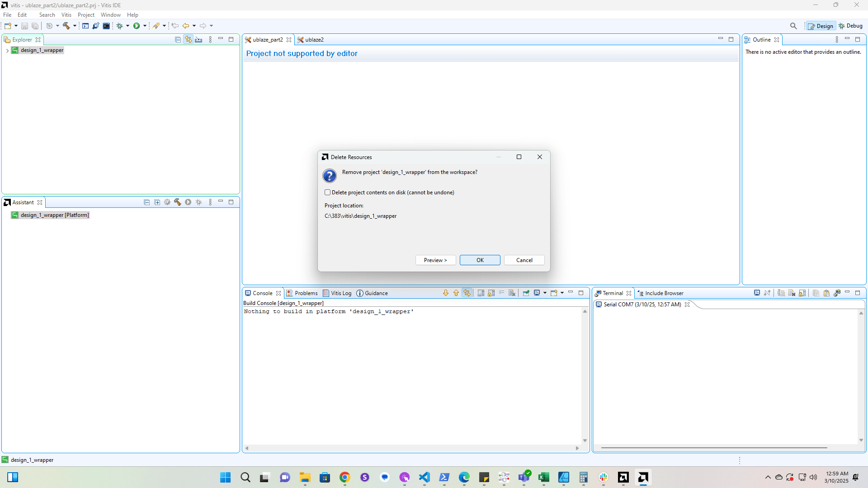The image size is (868, 488).
Task: Expand design_1_wrapper tree in Explorer
Action: (7, 51)
